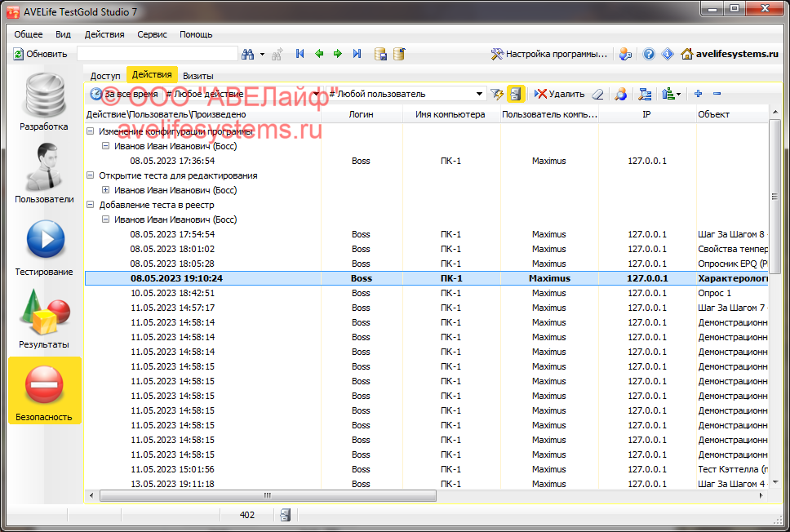Expand Иванов node under Открытие теста для редактирования
Image resolution: width=790 pixels, height=532 pixels.
[x=106, y=190]
